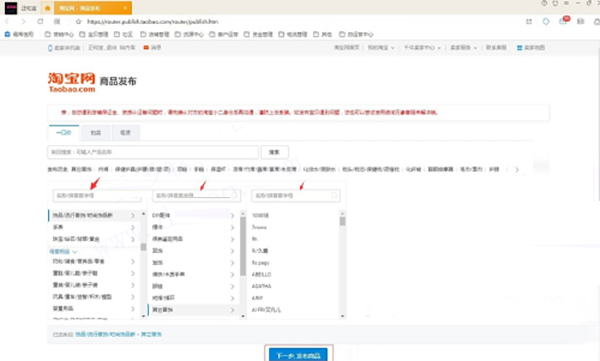This screenshot has width=600, height=361.
Task: Open the 其他 bookmark folder
Action: click(x=323, y=34)
